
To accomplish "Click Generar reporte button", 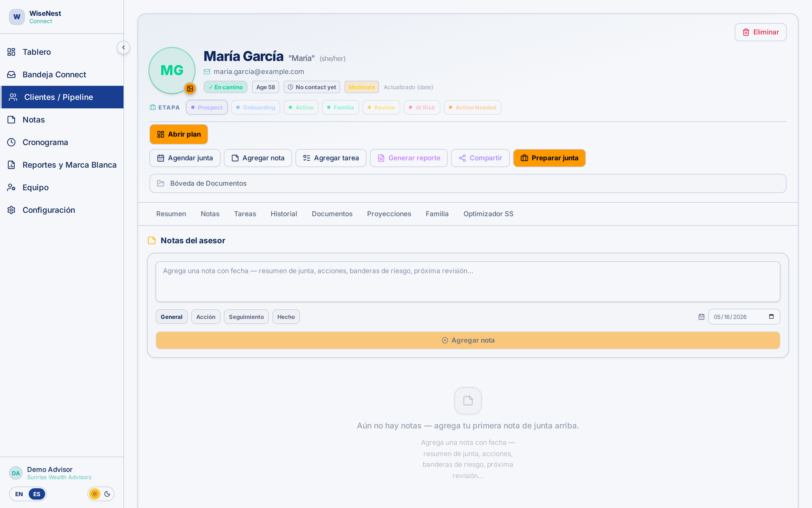I will coord(409,158).
